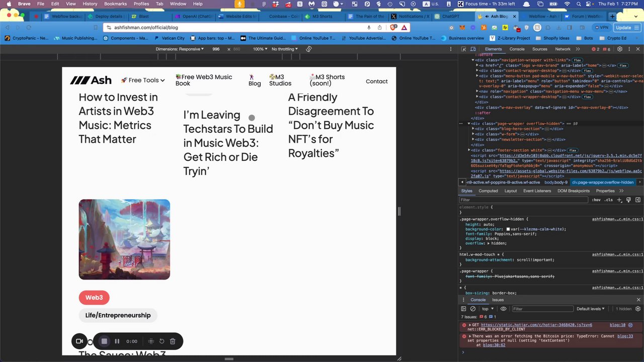Open the M3 Studios navigation link

(x=280, y=80)
